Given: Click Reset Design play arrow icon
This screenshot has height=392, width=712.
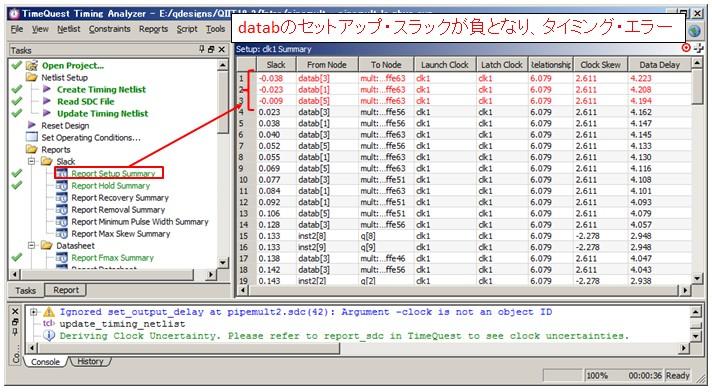Looking at the screenshot, I should [32, 125].
